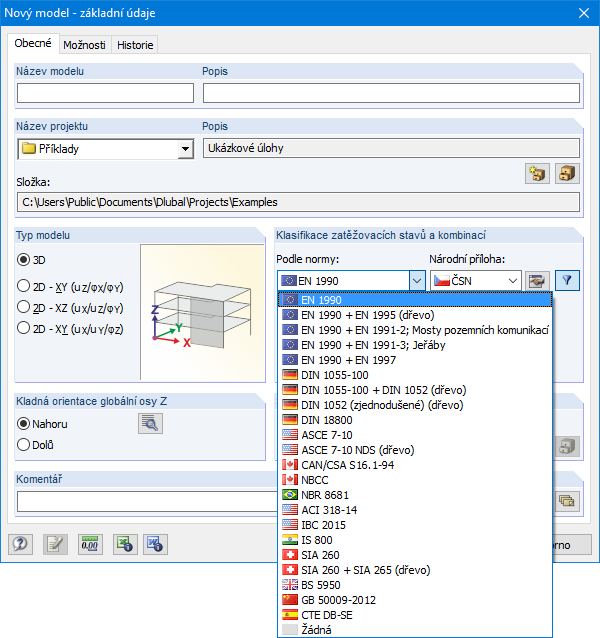Switch to the Možnosti tab
Screen dimensions: 600x638
(x=84, y=45)
